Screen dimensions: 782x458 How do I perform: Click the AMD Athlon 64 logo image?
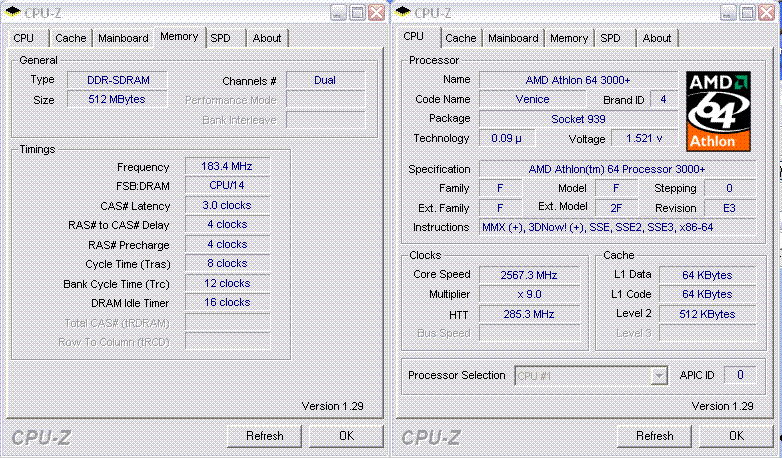pyautogui.click(x=718, y=111)
